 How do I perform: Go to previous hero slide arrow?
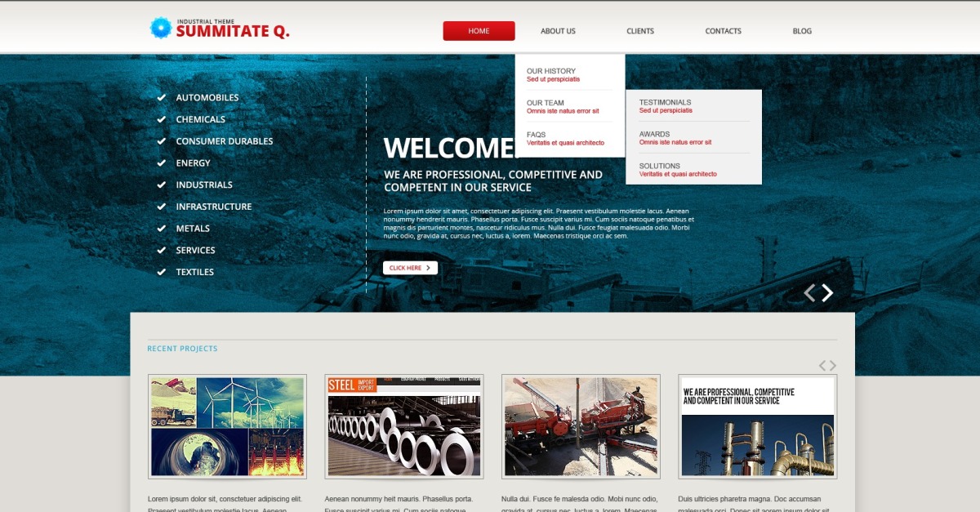pos(809,293)
